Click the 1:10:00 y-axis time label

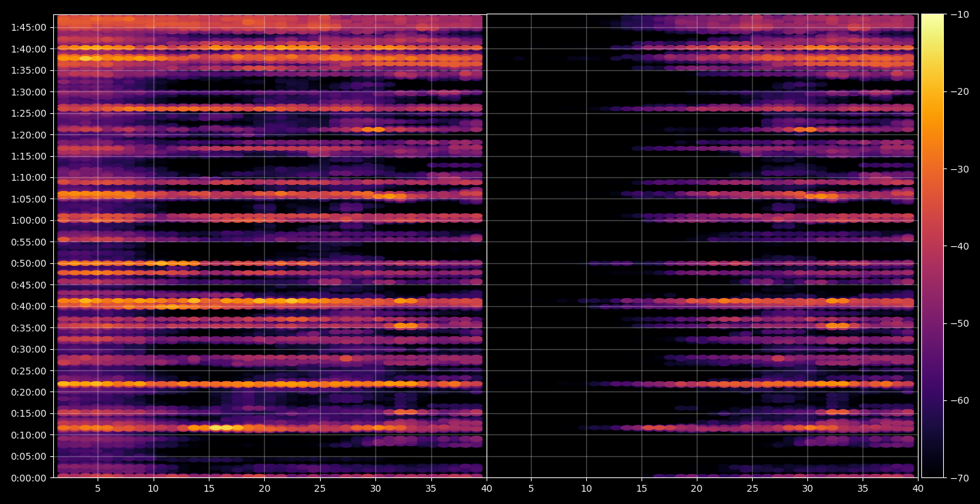29,177
